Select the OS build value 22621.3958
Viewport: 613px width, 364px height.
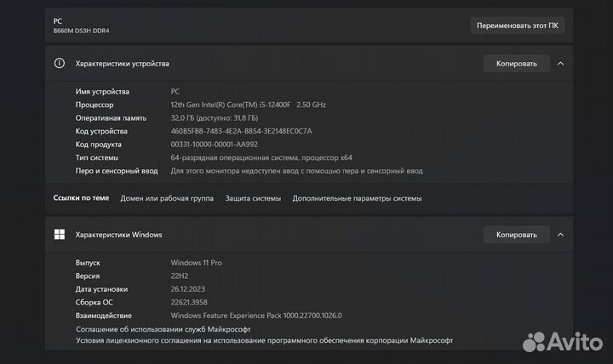189,302
